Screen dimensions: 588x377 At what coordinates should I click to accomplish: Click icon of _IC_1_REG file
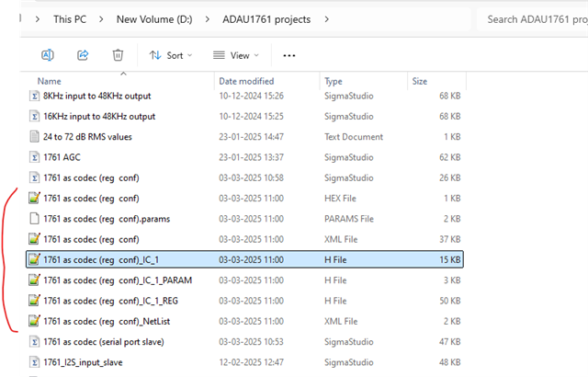[x=34, y=301]
